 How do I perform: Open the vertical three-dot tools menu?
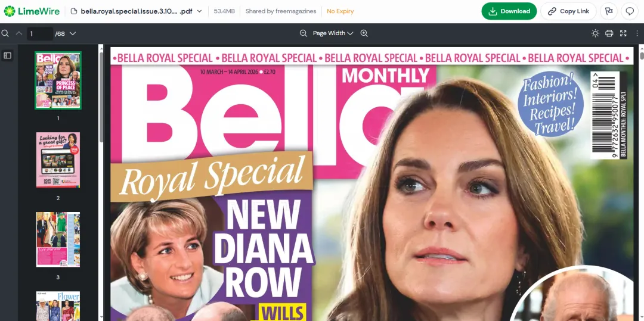(x=637, y=33)
